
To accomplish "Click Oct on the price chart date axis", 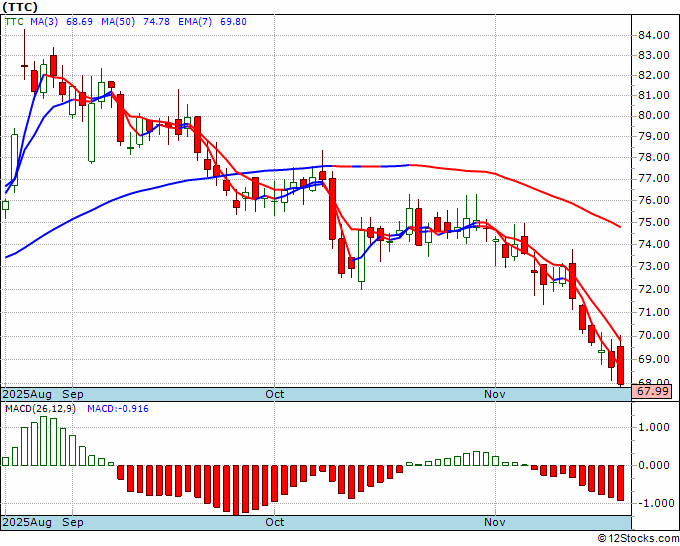I will [x=275, y=394].
